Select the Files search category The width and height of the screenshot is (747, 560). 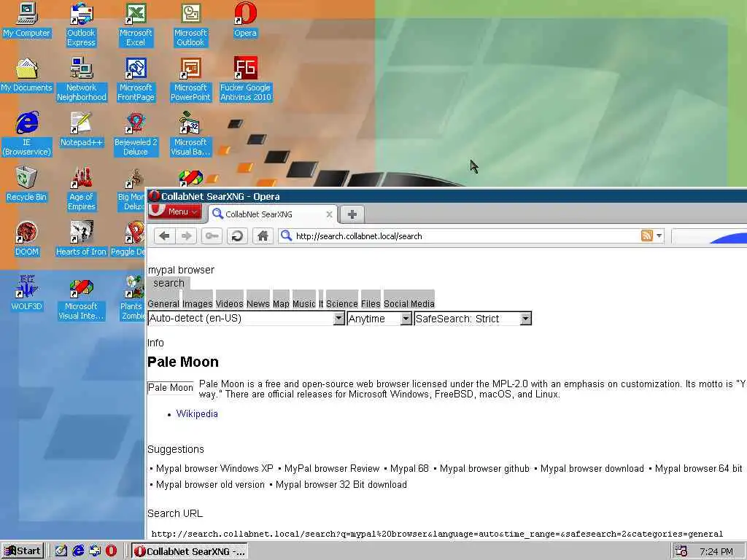tap(371, 304)
